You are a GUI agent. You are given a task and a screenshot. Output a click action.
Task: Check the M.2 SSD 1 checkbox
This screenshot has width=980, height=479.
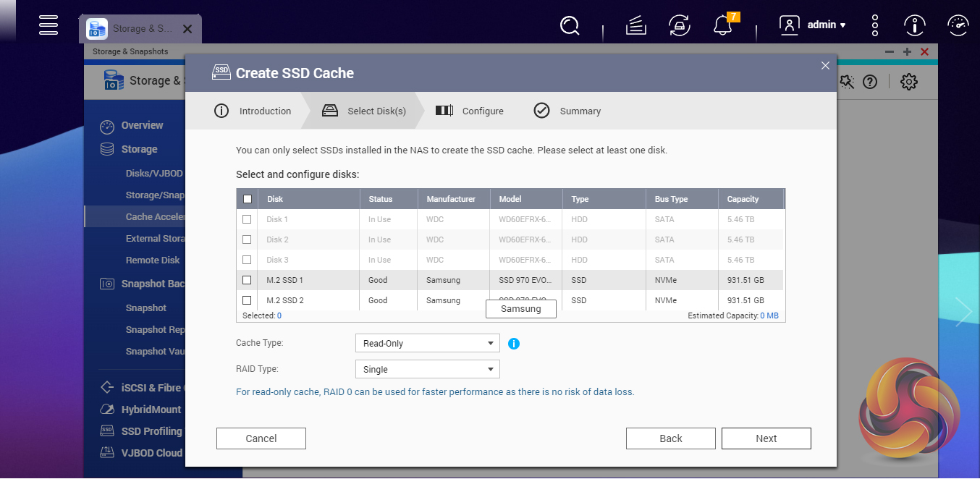click(x=247, y=280)
